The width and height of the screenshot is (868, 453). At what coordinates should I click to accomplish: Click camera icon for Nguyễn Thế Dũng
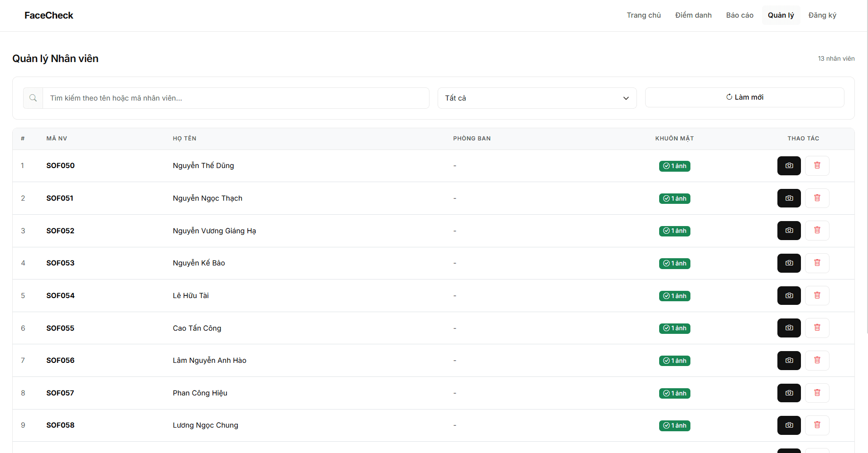(x=789, y=166)
